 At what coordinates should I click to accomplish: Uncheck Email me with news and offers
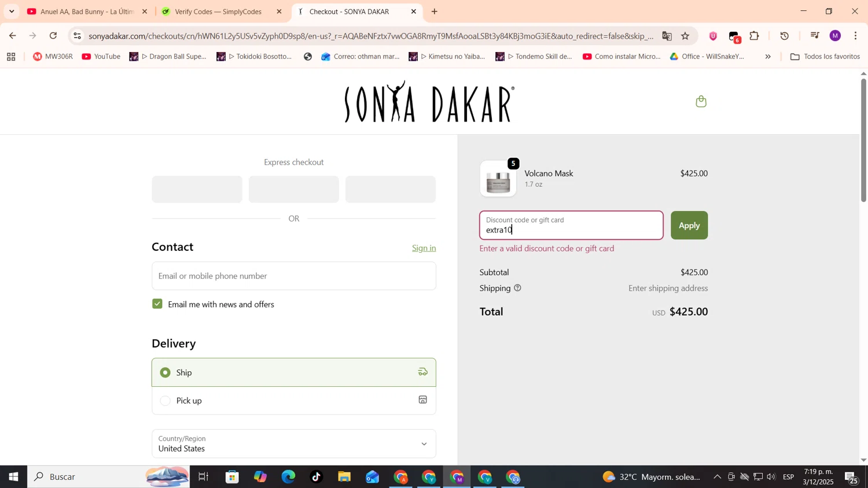(157, 304)
